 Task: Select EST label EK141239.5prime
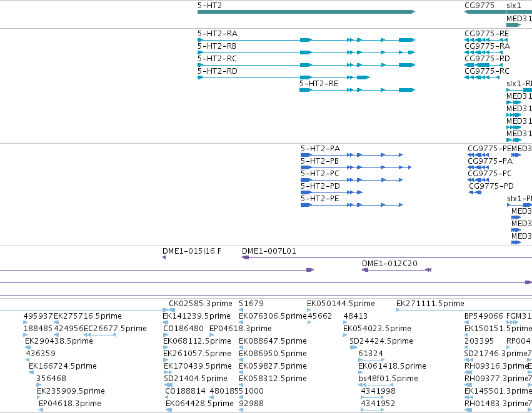[x=196, y=316]
